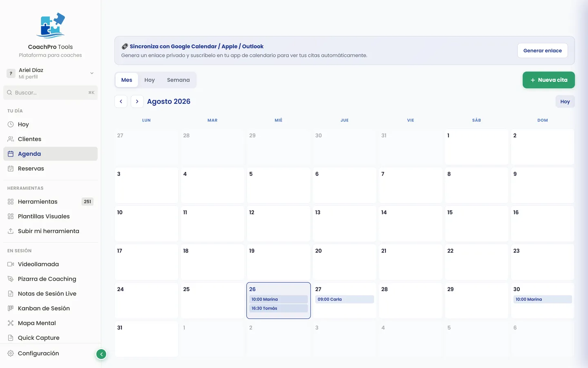Click the Plantillas Visuales grid icon
This screenshot has height=368, width=588.
point(11,216)
